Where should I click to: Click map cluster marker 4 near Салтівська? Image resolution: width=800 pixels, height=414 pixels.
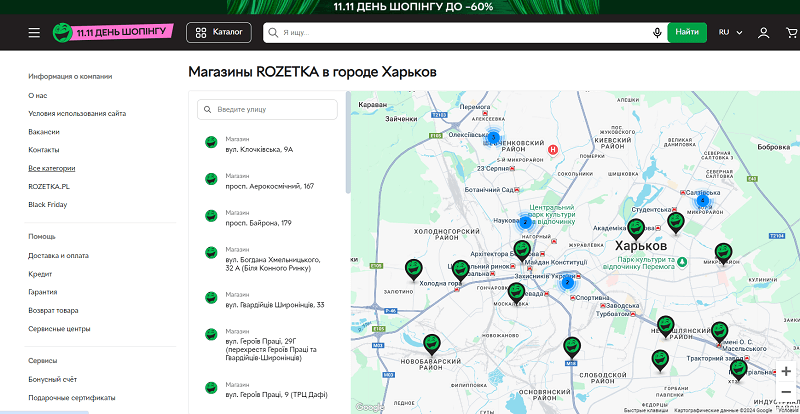[x=703, y=201]
